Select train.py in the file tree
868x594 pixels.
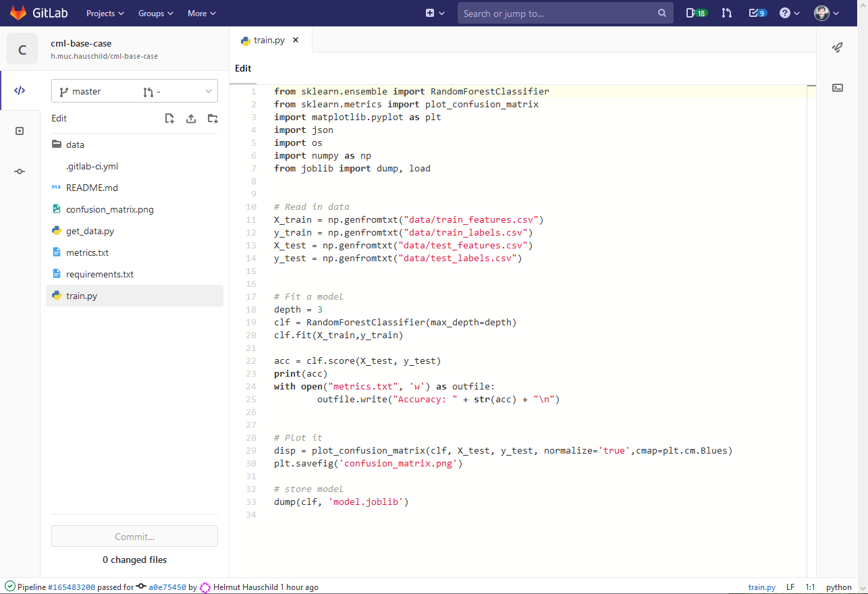pyautogui.click(x=134, y=296)
